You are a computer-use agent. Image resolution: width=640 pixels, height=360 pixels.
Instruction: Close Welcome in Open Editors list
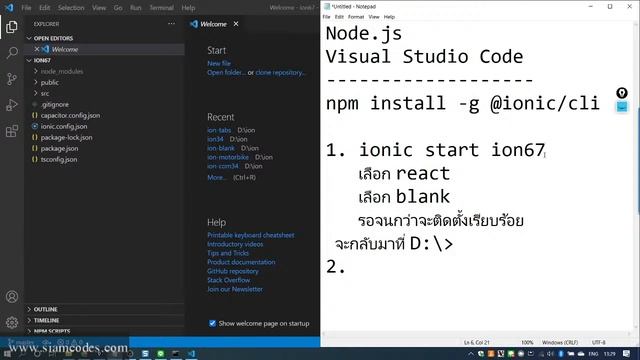point(37,49)
